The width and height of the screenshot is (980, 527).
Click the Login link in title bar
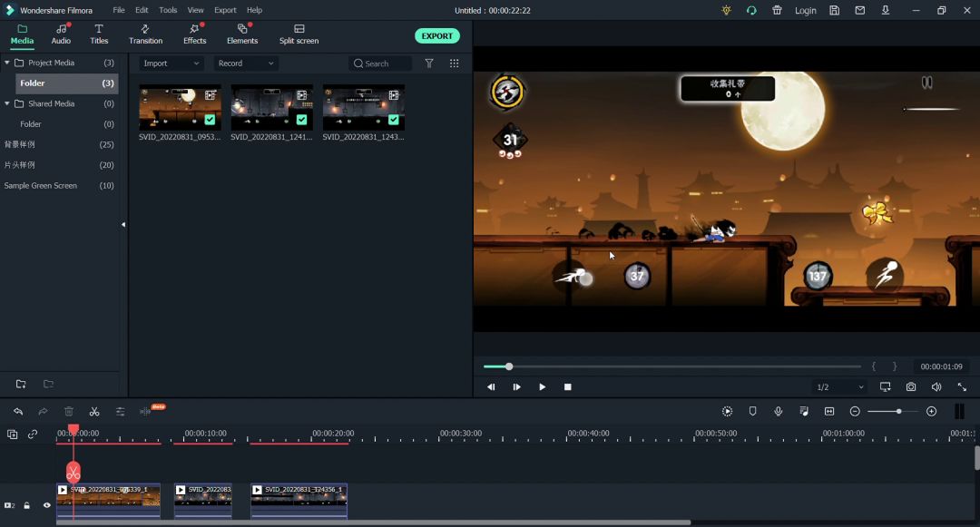pos(805,11)
